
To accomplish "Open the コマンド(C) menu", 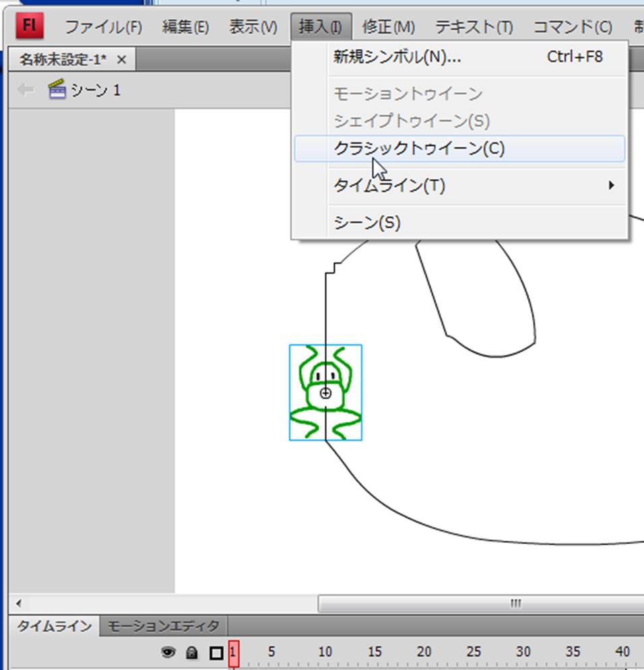I will [572, 28].
